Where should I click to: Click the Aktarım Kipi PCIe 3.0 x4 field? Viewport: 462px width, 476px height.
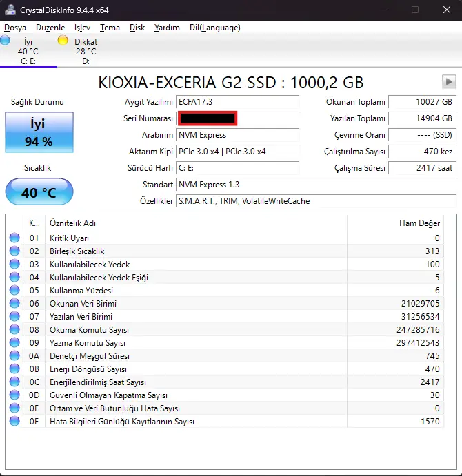(x=238, y=151)
